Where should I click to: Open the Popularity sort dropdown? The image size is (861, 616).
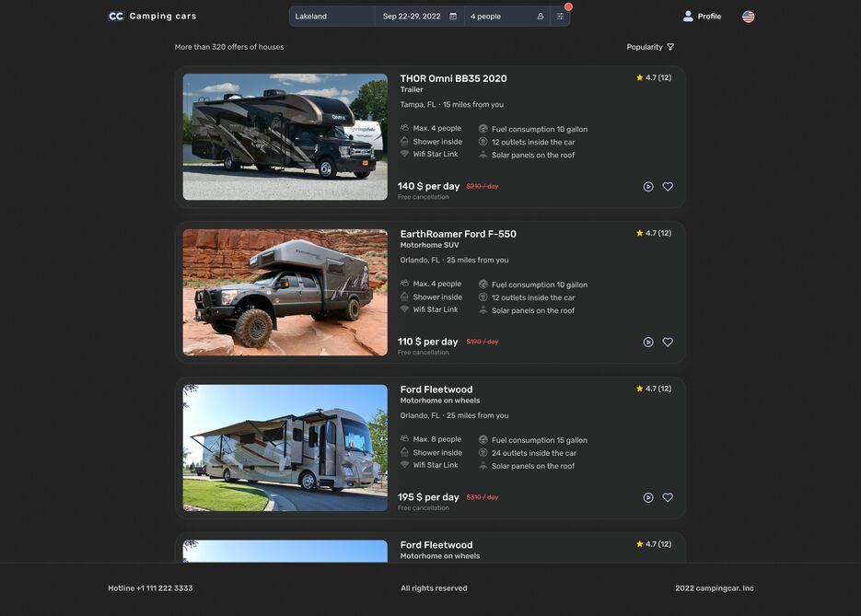(x=650, y=47)
